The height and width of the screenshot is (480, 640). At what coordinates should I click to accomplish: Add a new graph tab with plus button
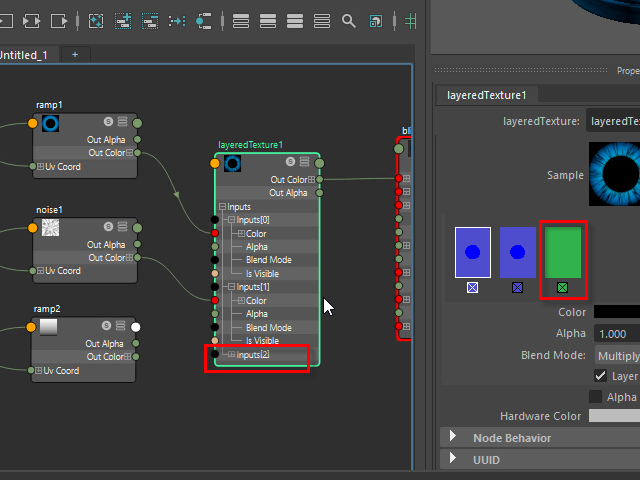(75, 54)
